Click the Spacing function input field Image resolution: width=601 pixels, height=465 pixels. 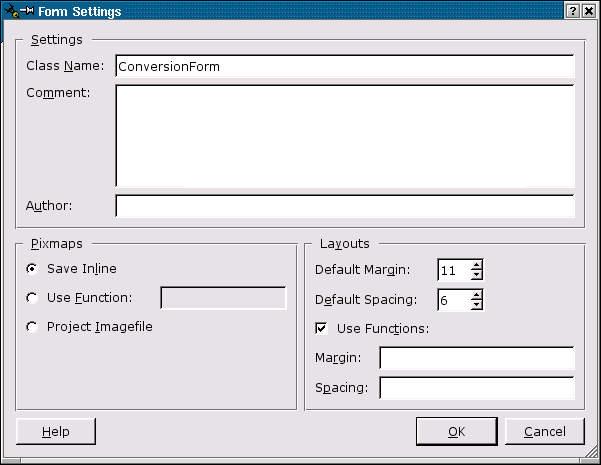point(476,388)
